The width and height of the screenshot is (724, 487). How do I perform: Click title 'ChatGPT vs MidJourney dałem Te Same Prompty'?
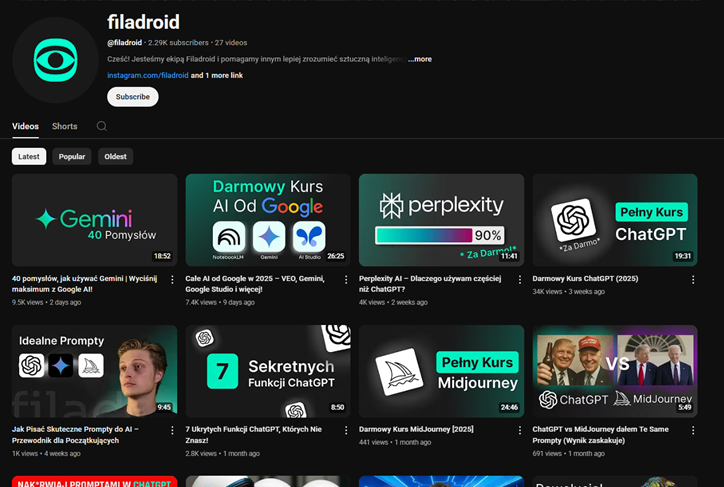point(600,435)
